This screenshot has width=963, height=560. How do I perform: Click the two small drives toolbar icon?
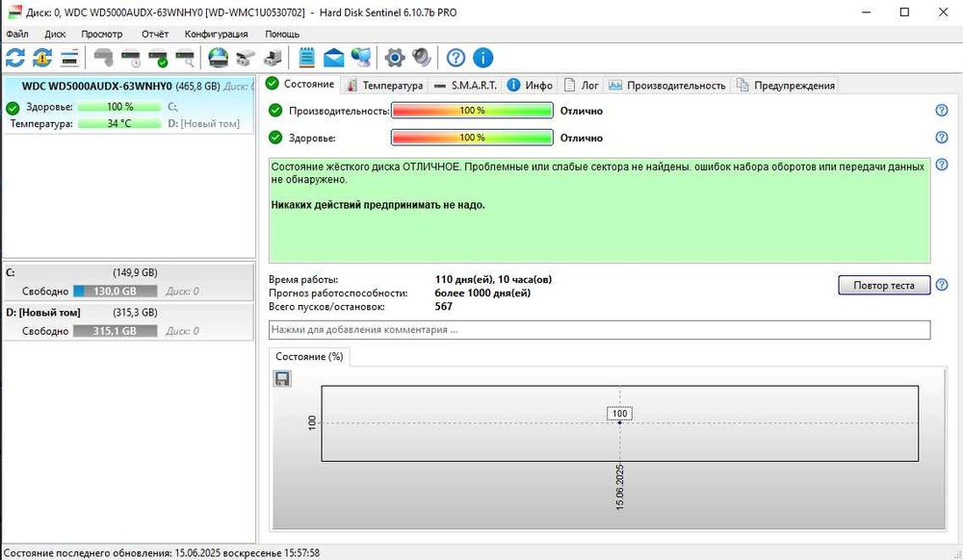click(x=245, y=58)
